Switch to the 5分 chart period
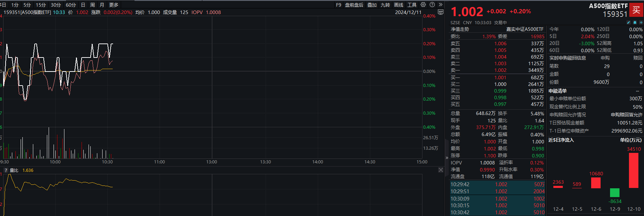Image resolution: width=644 pixels, height=216 pixels. coord(27,5)
